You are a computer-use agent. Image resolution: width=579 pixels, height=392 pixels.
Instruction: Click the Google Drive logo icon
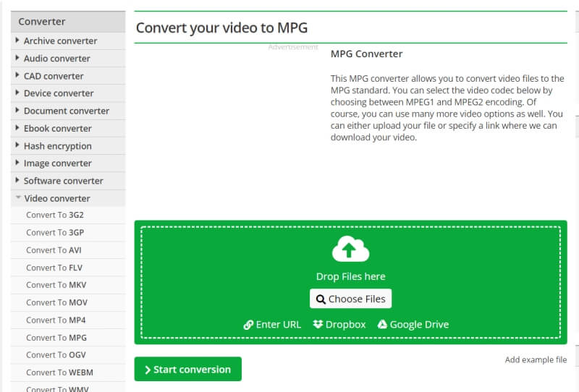pos(382,325)
